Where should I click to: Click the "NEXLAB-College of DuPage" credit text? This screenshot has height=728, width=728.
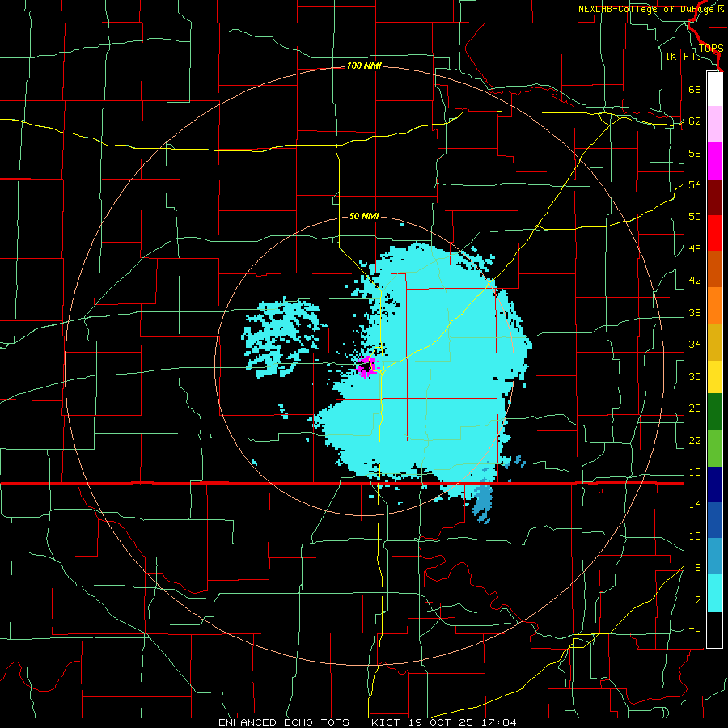[645, 9]
